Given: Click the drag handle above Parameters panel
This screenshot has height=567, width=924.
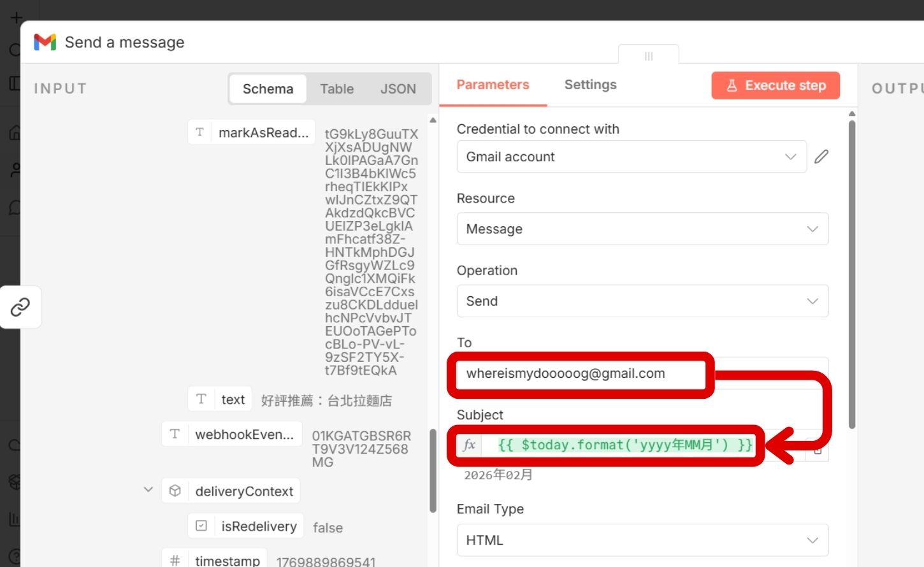Looking at the screenshot, I should [648, 56].
